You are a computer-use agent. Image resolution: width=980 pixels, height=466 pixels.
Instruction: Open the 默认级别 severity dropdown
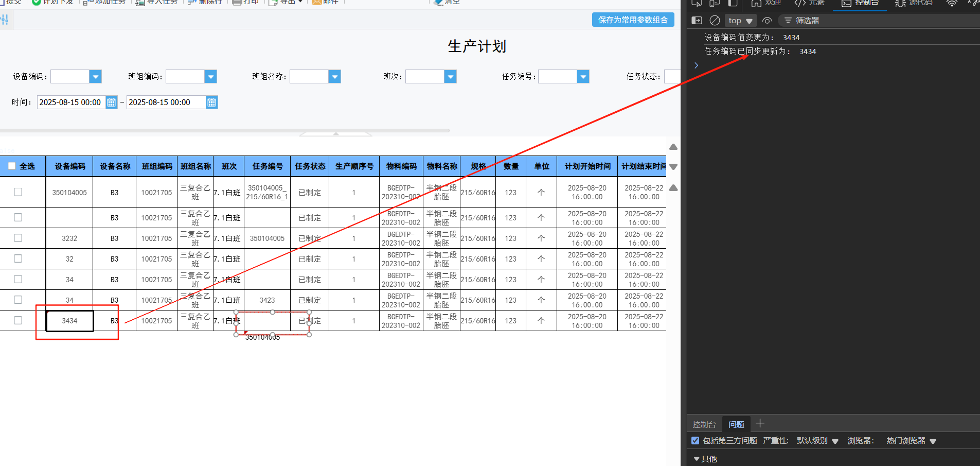click(817, 441)
